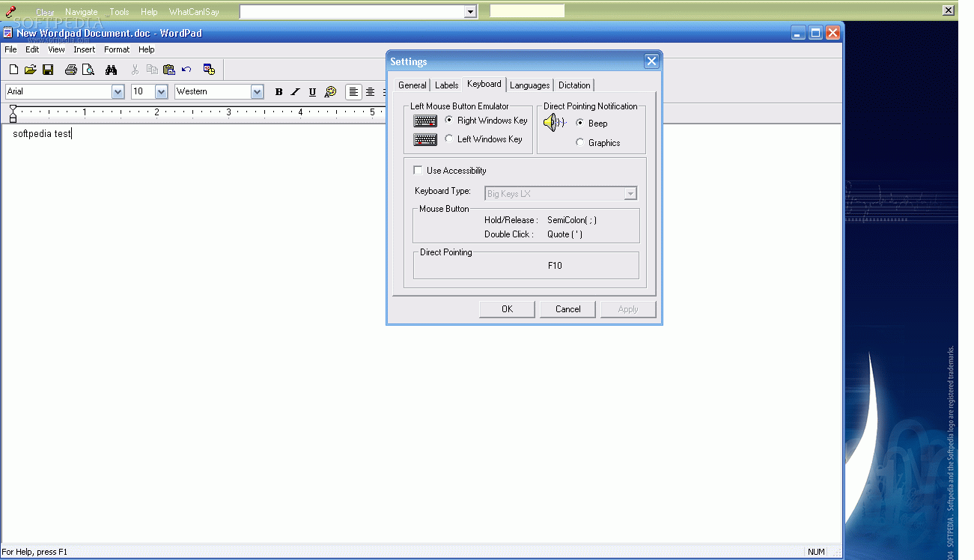This screenshot has width=974, height=560.
Task: Open Print Preview from WordPad toolbar
Action: click(x=88, y=70)
